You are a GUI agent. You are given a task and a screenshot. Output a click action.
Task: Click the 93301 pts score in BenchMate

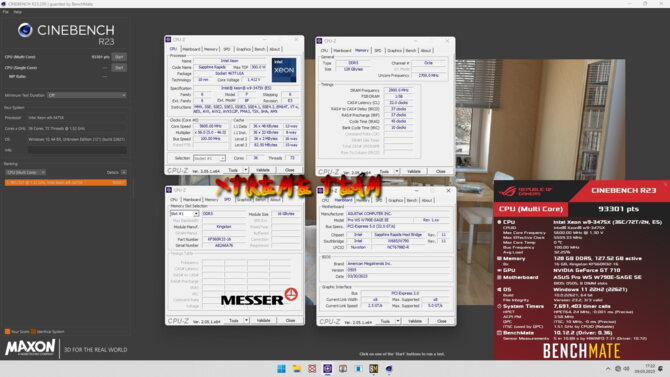(x=618, y=209)
